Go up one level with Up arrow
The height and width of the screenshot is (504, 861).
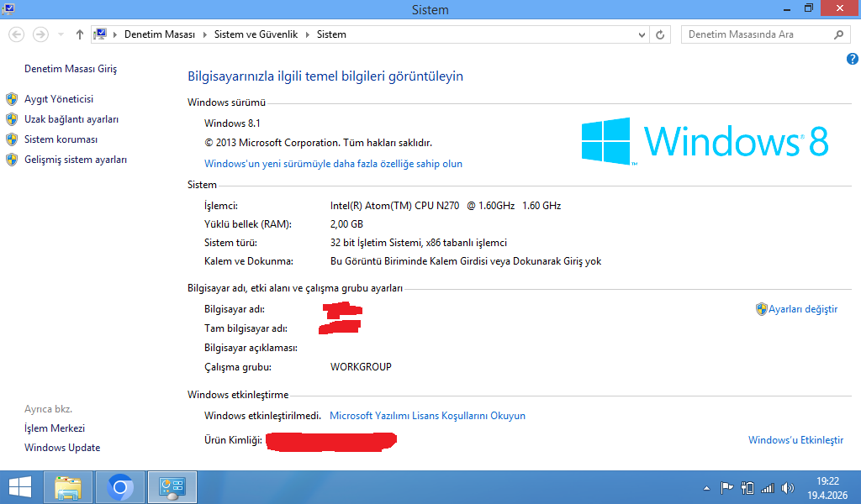[80, 34]
